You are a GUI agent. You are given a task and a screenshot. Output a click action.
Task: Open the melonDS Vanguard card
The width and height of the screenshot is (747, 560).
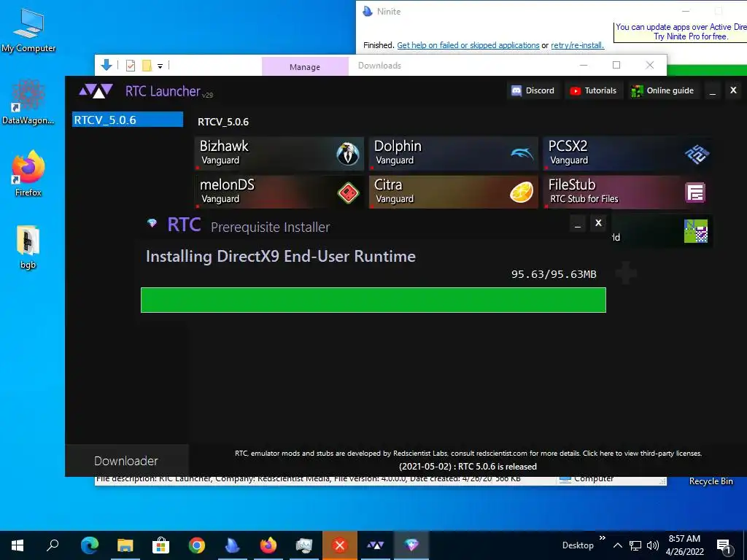coord(279,192)
